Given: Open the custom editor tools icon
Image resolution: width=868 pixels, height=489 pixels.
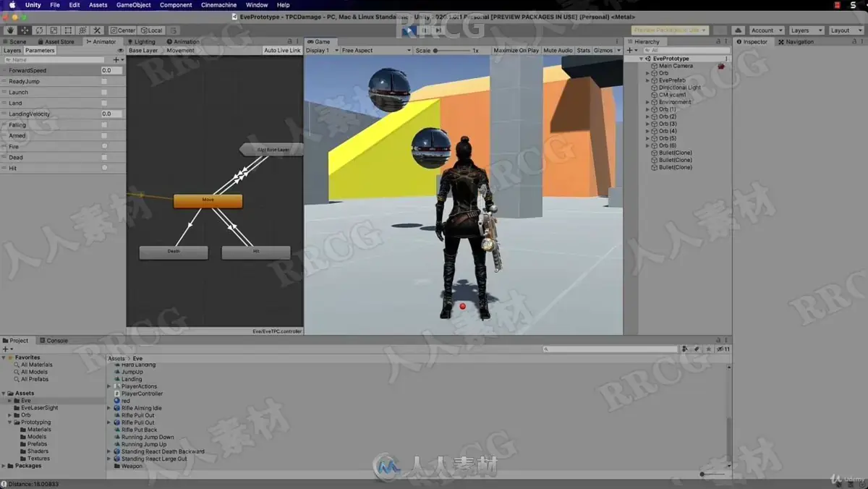Looking at the screenshot, I should click(97, 30).
